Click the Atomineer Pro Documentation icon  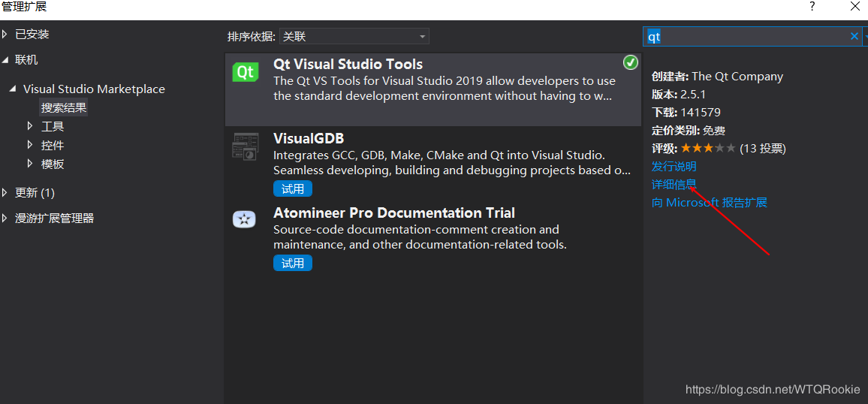(x=245, y=219)
